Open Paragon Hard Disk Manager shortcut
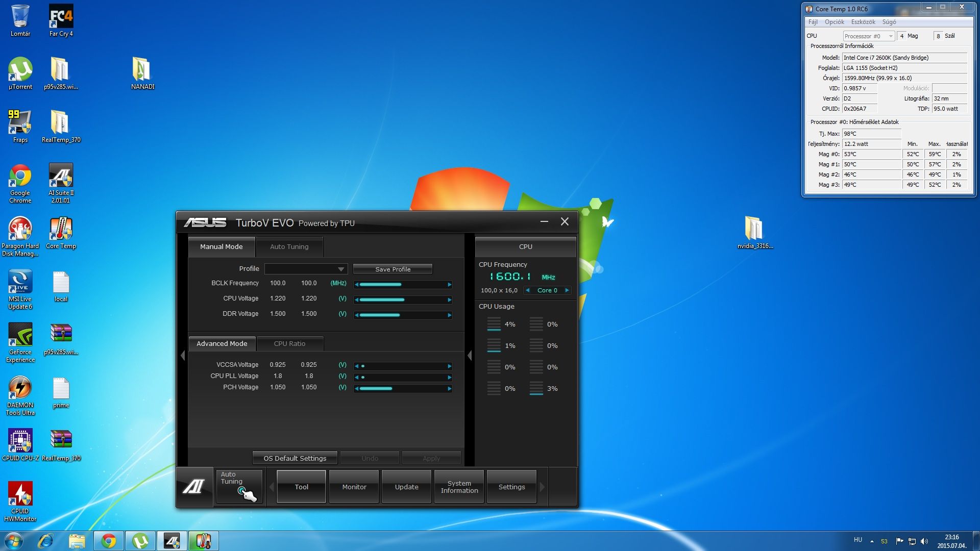 tap(20, 237)
